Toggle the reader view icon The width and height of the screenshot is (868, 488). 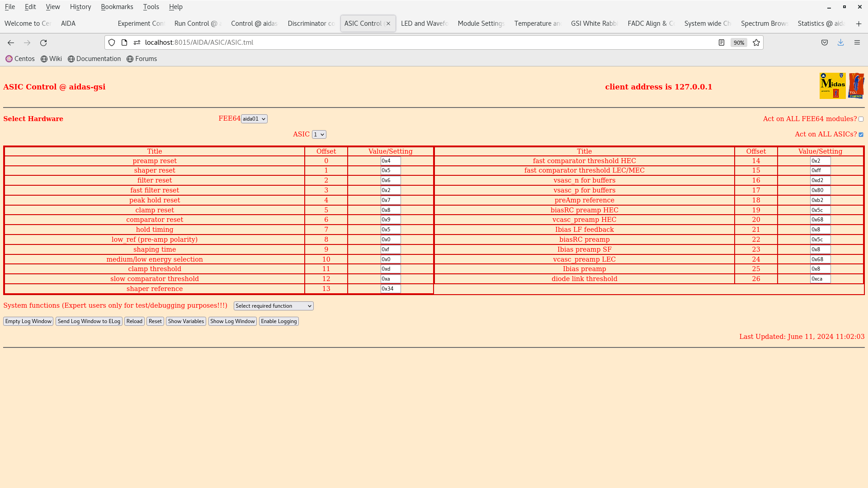pos(722,42)
